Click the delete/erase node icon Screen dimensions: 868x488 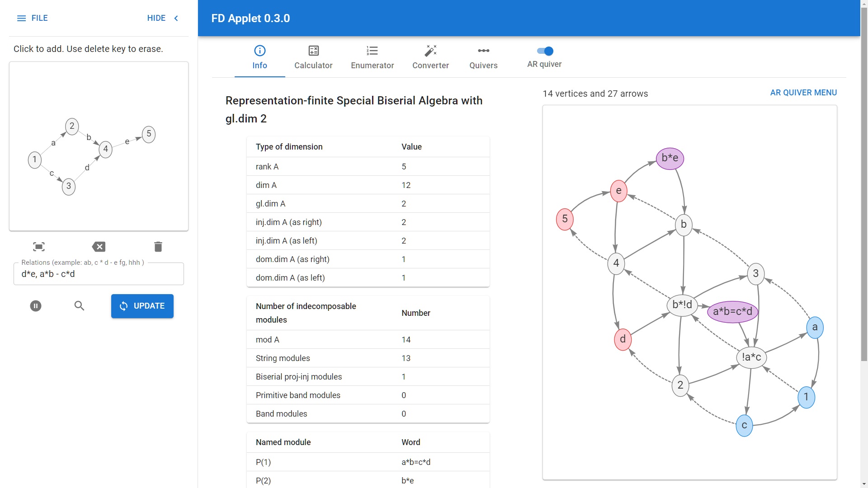(x=99, y=246)
